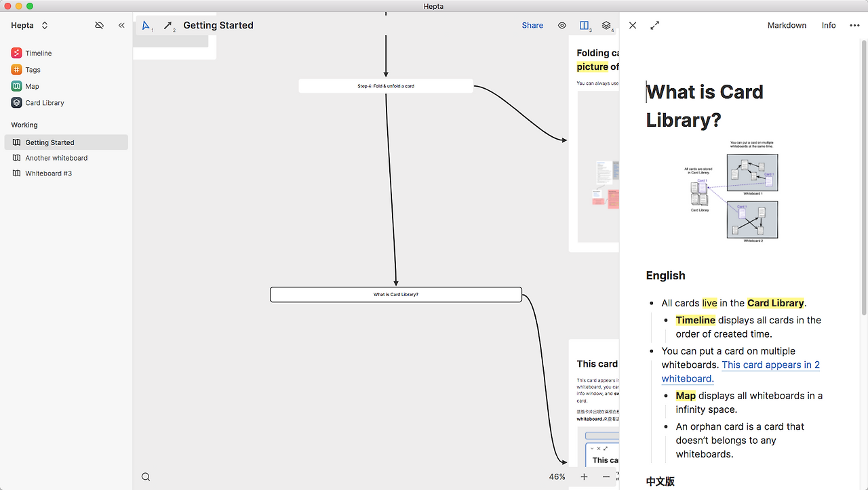868x490 pixels.
Task: Open the Info tab of the card
Action: (x=829, y=26)
